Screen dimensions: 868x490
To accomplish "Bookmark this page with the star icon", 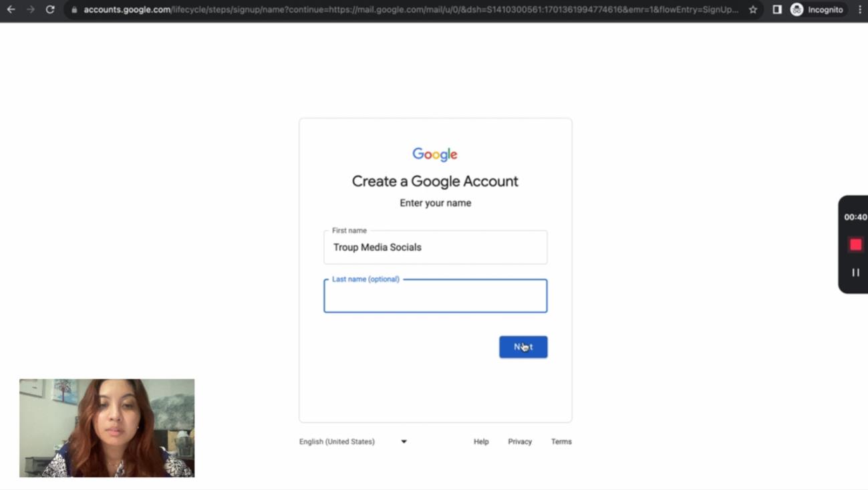I will [x=753, y=9].
